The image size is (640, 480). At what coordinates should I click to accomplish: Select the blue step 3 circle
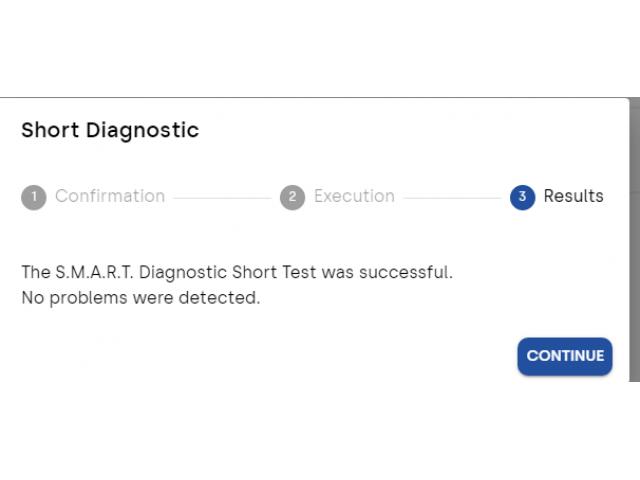[x=522, y=197]
